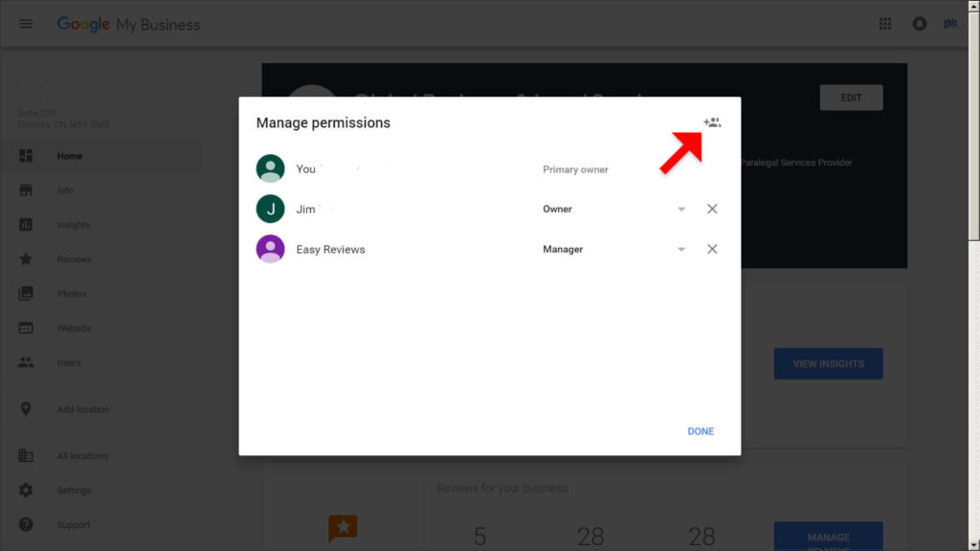Click the vertical scrollbar thumb

click(x=973, y=125)
